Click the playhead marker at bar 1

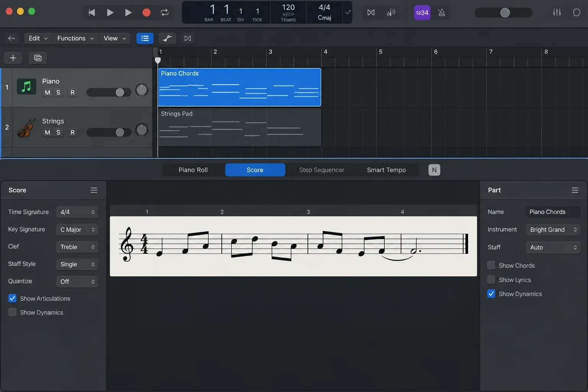click(x=158, y=60)
